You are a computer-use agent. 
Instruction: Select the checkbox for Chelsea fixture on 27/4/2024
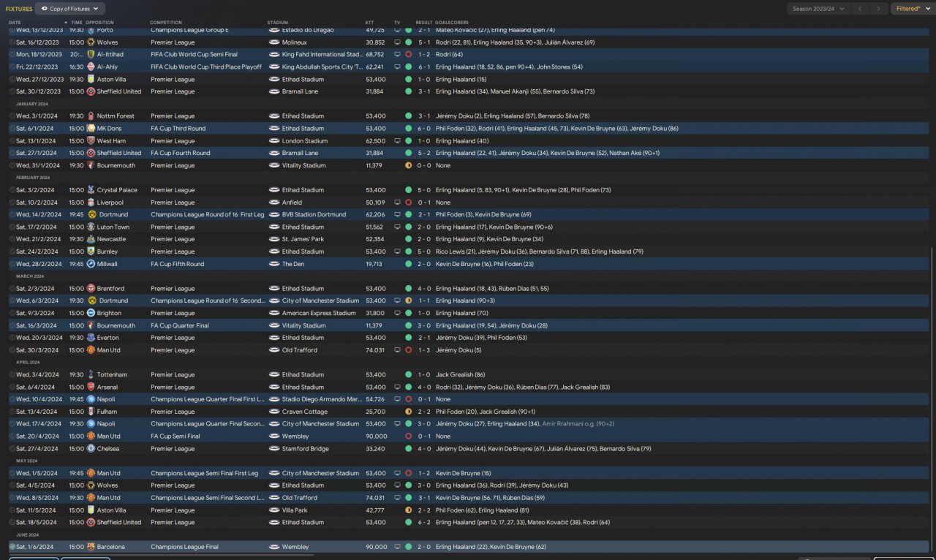12,449
